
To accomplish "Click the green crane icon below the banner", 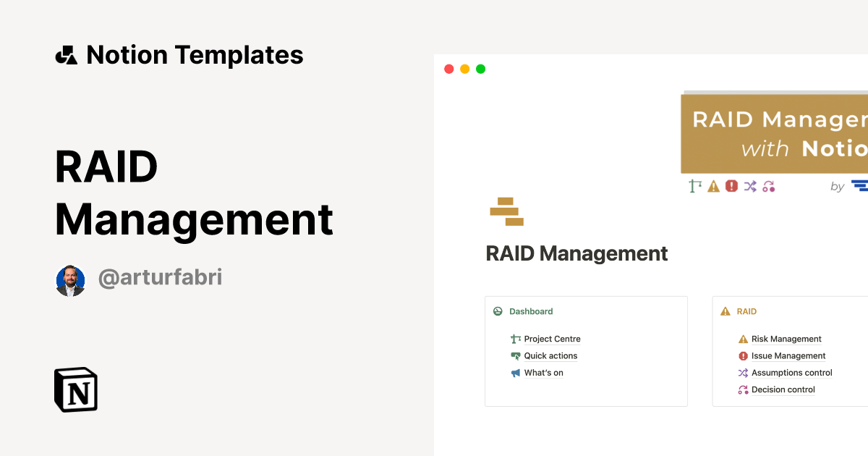I will tap(694, 186).
